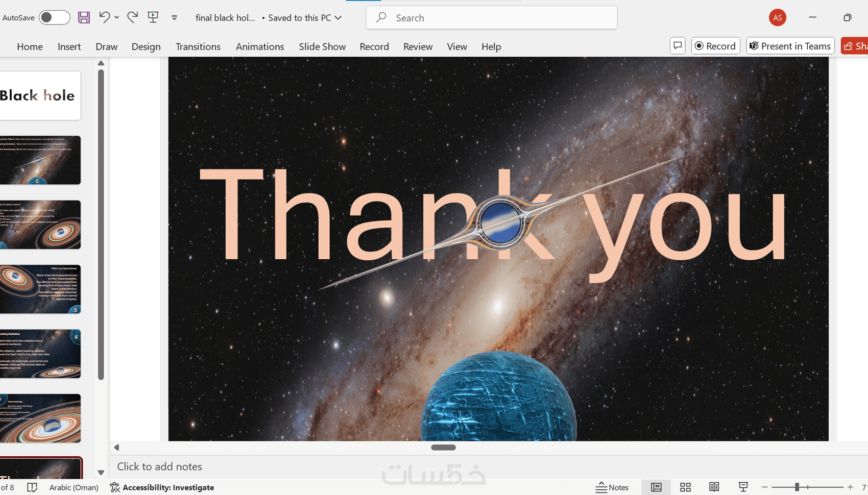Click the zoom out minus button

point(765,487)
